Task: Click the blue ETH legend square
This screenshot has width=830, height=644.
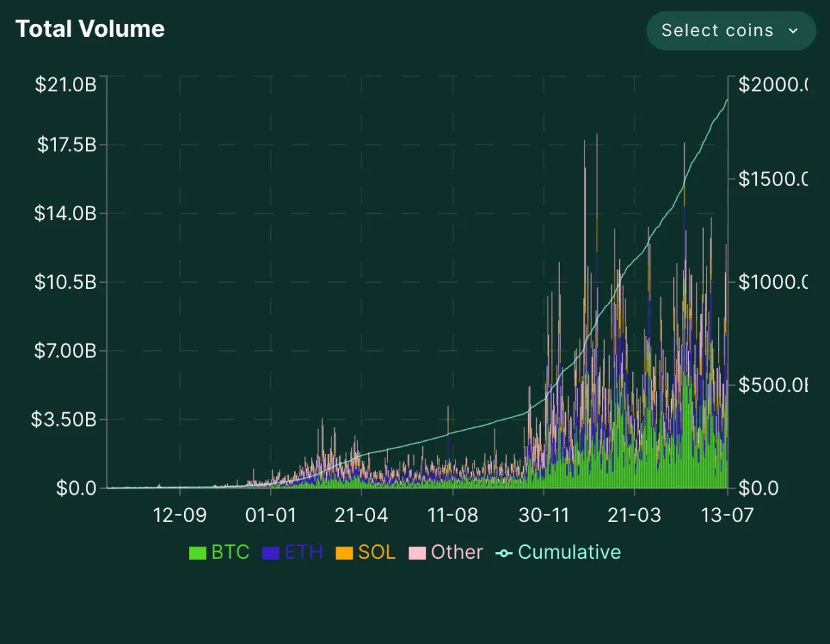Action: (x=271, y=553)
